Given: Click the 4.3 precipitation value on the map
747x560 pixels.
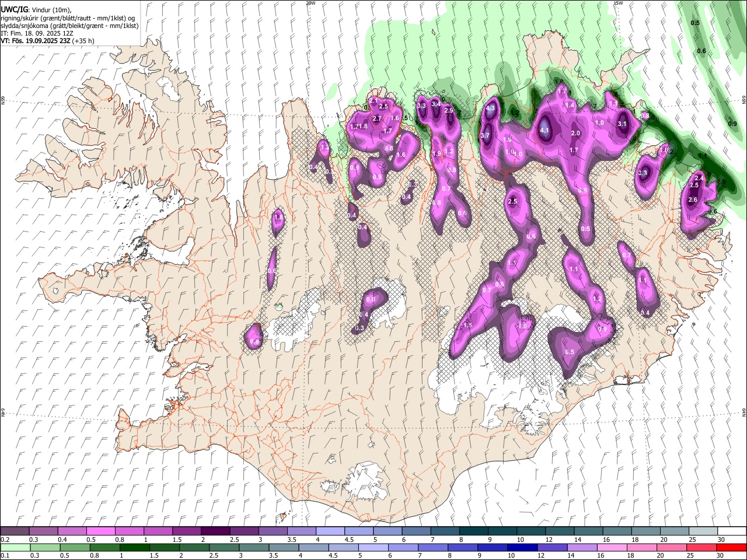Looking at the screenshot, I should [x=490, y=108].
